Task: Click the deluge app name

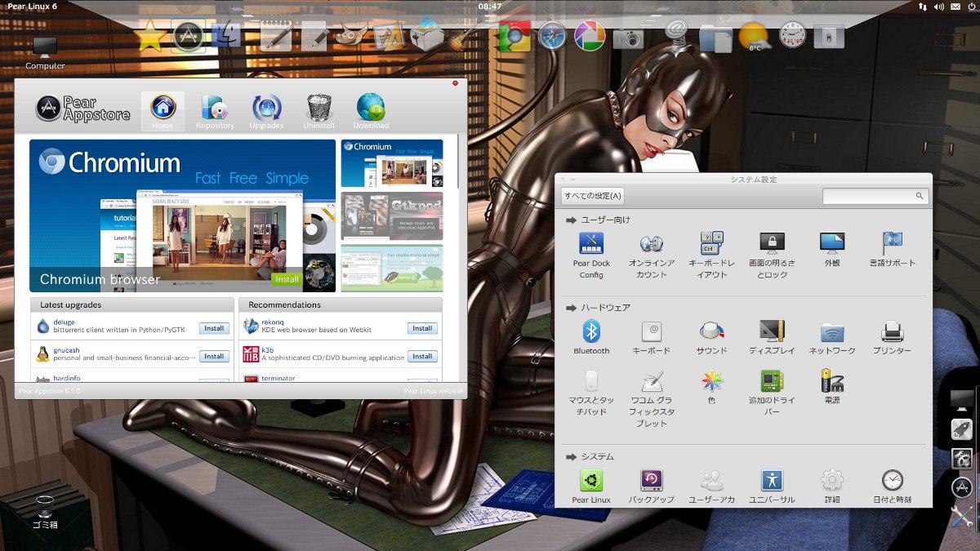Action: [x=64, y=322]
